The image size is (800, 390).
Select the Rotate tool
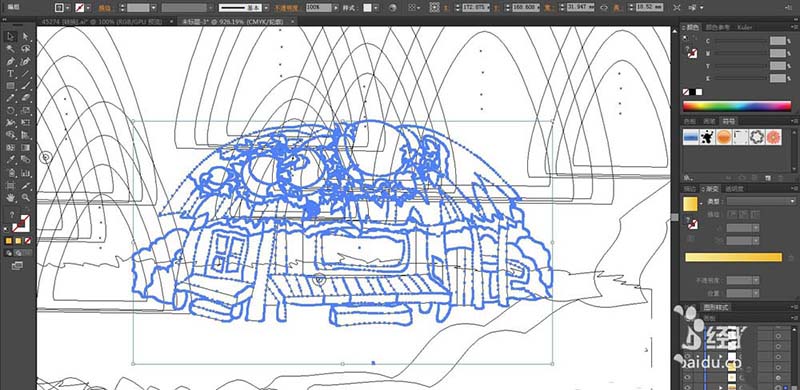10,110
